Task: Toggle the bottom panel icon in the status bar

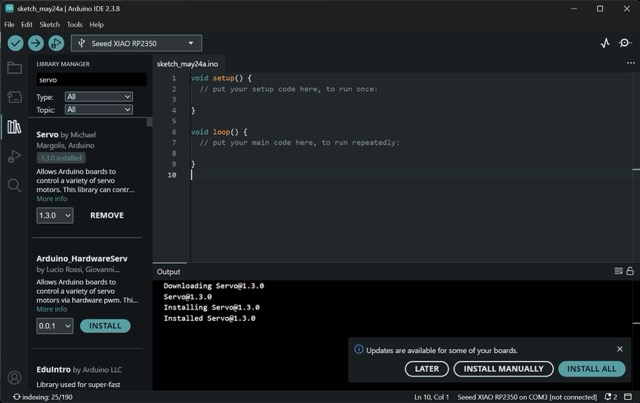Action: tap(628, 397)
